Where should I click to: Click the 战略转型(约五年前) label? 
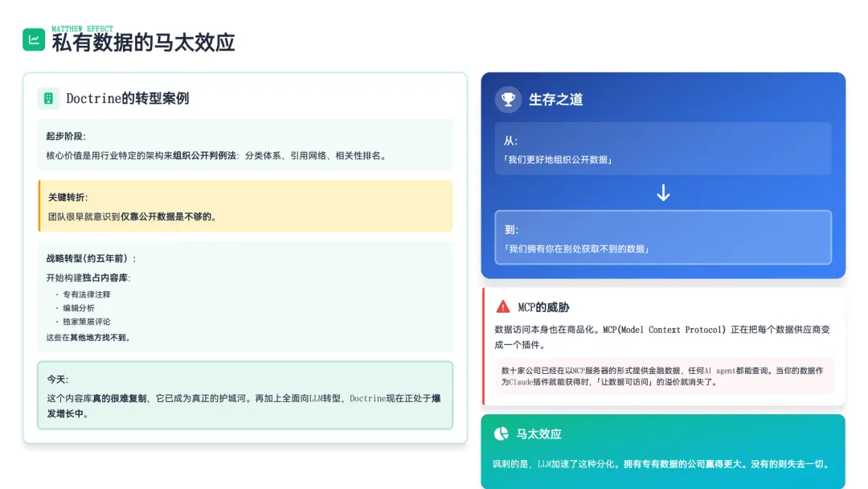tap(92, 259)
